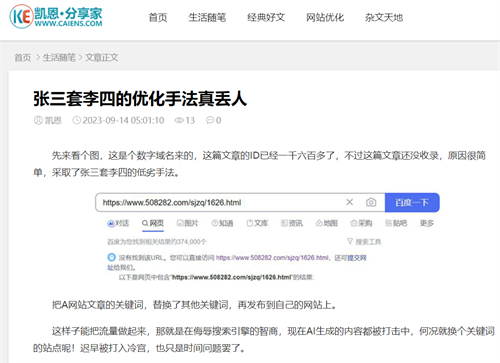This screenshot has width=500, height=363.
Task: Click the view count 13
Action: [x=190, y=120]
